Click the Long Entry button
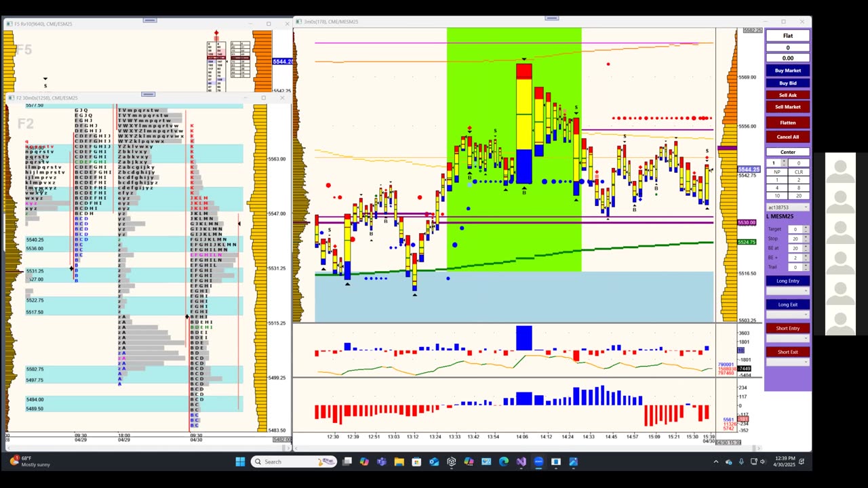Screen dimensions: 868x488 787,281
